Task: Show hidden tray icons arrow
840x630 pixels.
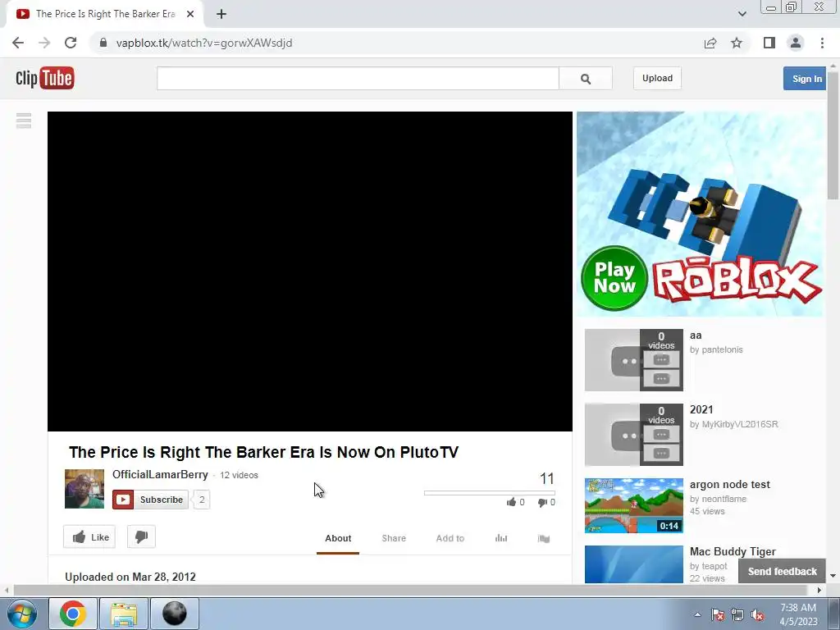Action: pyautogui.click(x=697, y=615)
